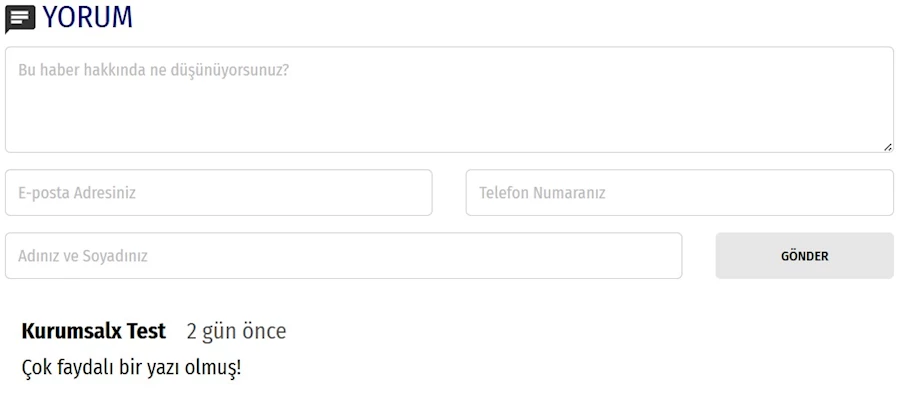Focus the E-posta Adresiniz field
This screenshot has width=899, height=396.
pos(218,193)
